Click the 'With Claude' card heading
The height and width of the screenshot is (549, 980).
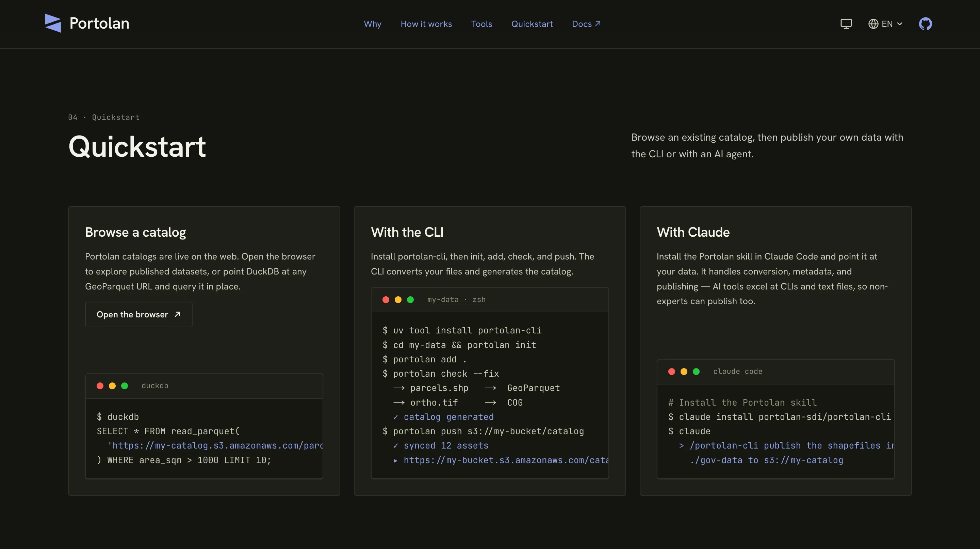pos(693,232)
